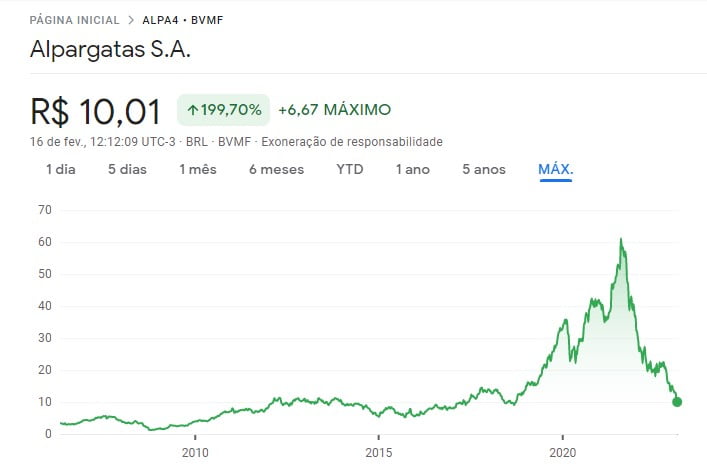View the 5 anos range
Image resolution: width=707 pixels, height=475 pixels.
click(484, 169)
